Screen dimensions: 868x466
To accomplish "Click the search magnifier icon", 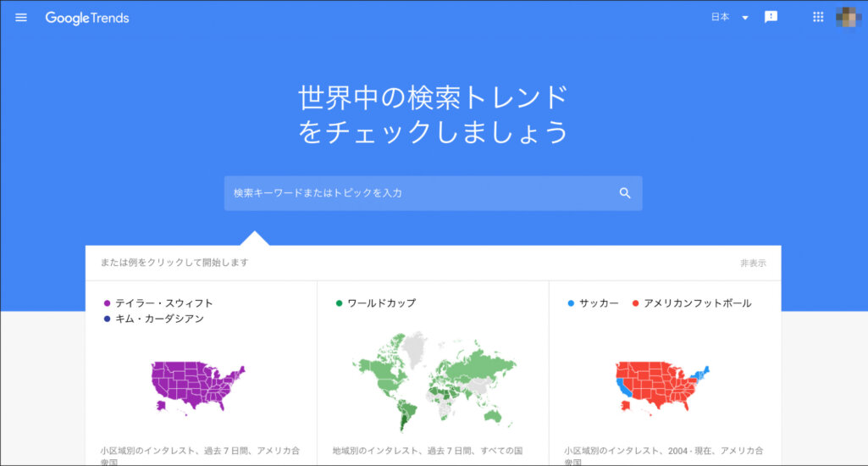I will coord(625,193).
